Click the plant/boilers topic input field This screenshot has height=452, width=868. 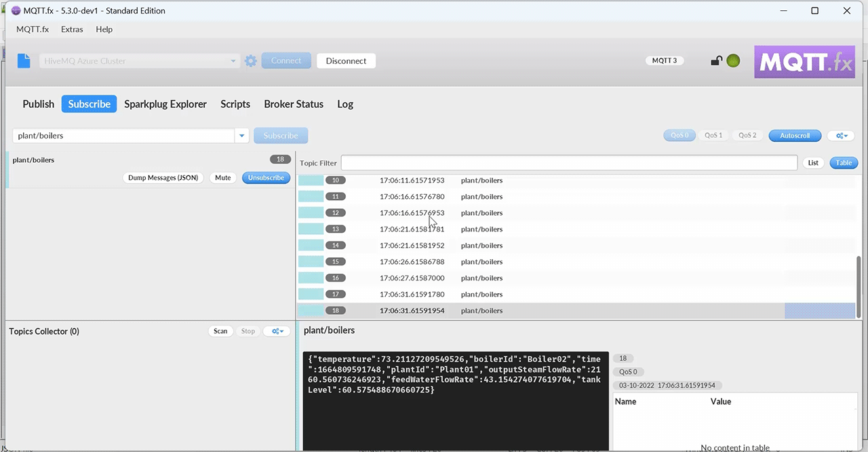(x=125, y=136)
